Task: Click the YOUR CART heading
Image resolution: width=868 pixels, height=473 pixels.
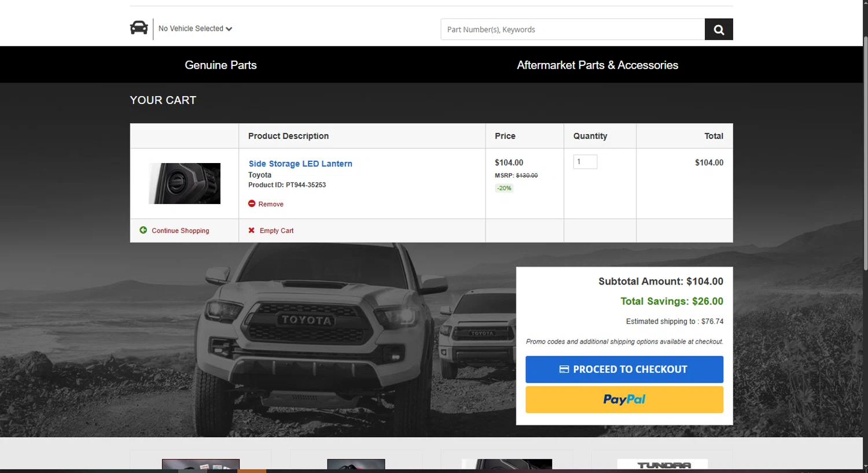Action: pyautogui.click(x=163, y=100)
